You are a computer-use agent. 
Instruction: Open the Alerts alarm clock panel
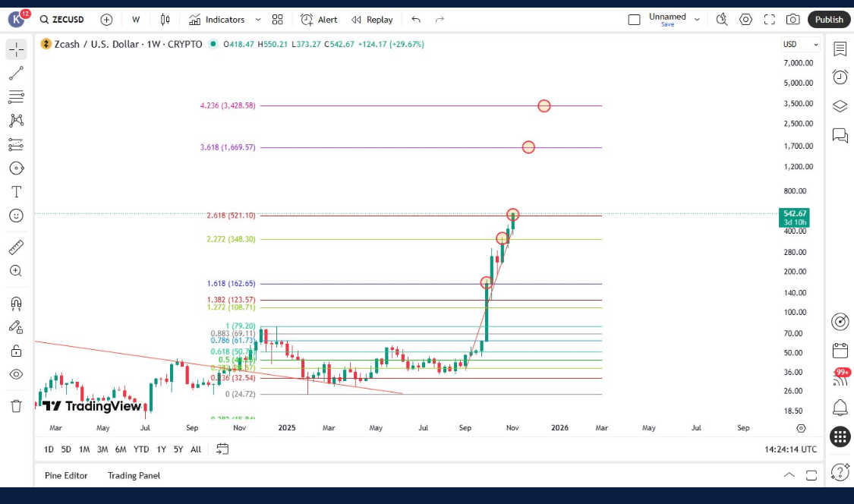coord(840,77)
